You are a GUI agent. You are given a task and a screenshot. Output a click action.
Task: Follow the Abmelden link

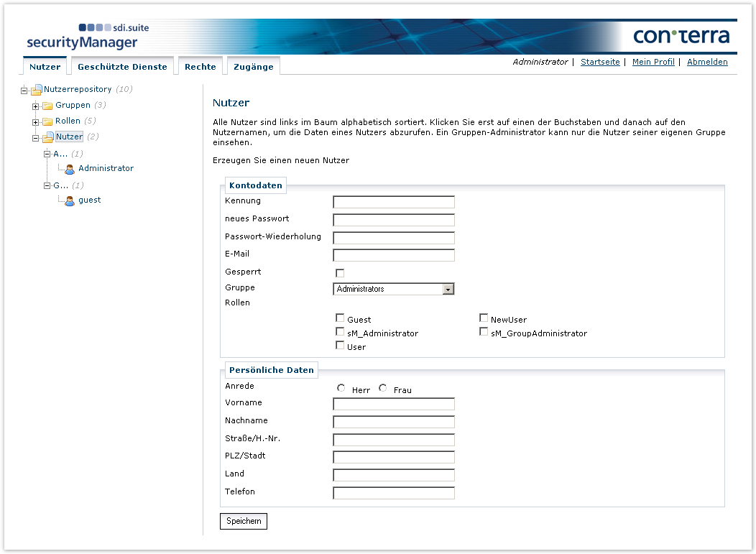(x=707, y=62)
